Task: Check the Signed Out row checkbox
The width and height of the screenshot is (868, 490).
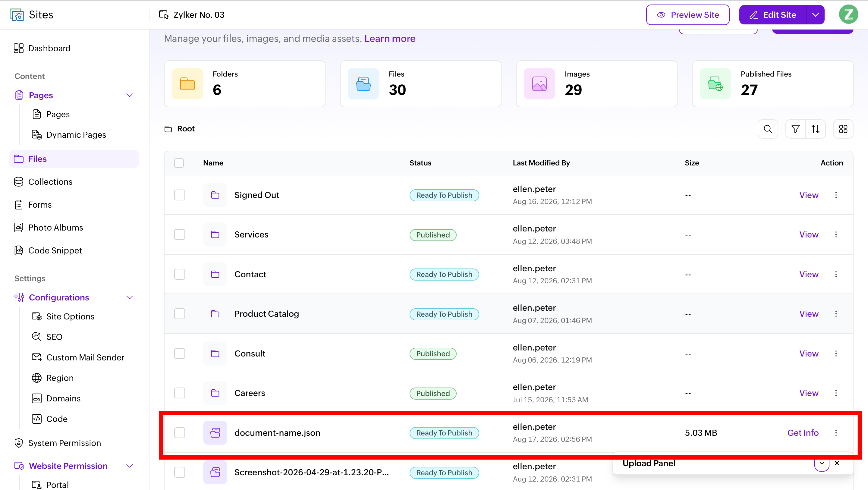Action: click(x=180, y=195)
